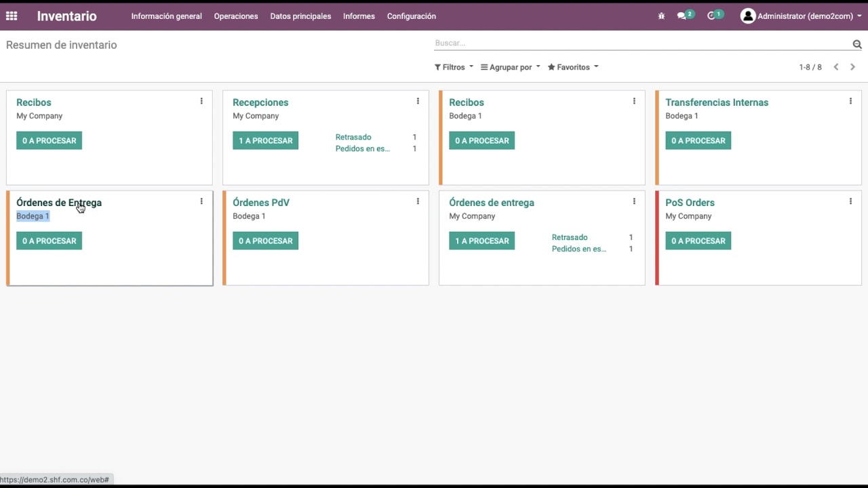Screen dimensions: 868x488
Task: Click Bodega 1 text under Transferencias Internas
Action: click(x=682, y=116)
